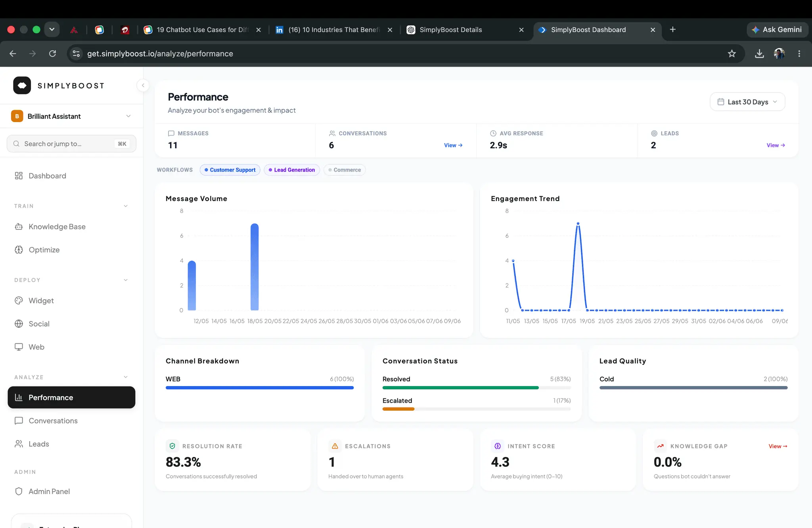This screenshot has height=528, width=812.
Task: Close the SimplyBoost Details tab
Action: point(521,30)
